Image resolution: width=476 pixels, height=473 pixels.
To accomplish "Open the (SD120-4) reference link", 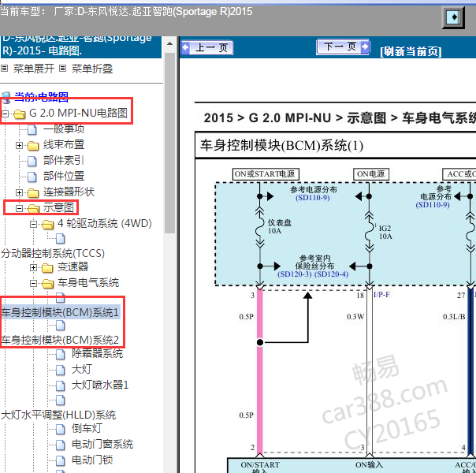I will [331, 274].
